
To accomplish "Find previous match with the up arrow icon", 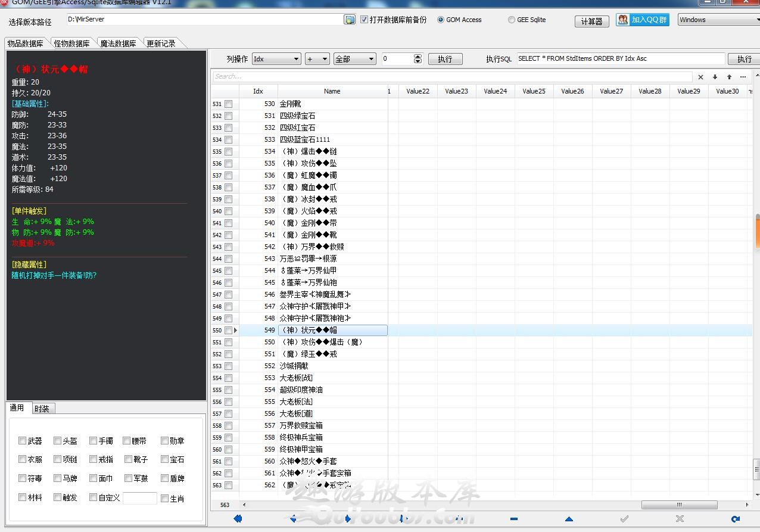I will pos(729,77).
